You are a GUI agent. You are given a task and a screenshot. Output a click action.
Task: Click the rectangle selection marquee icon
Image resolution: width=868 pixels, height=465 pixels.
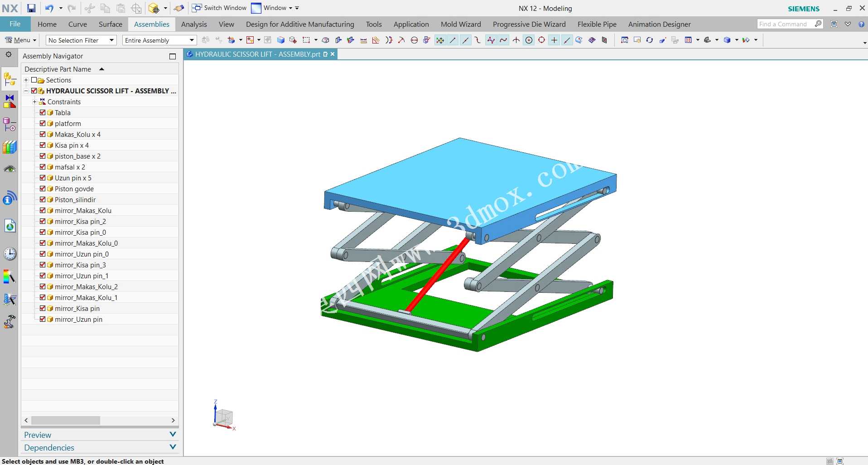click(x=306, y=40)
